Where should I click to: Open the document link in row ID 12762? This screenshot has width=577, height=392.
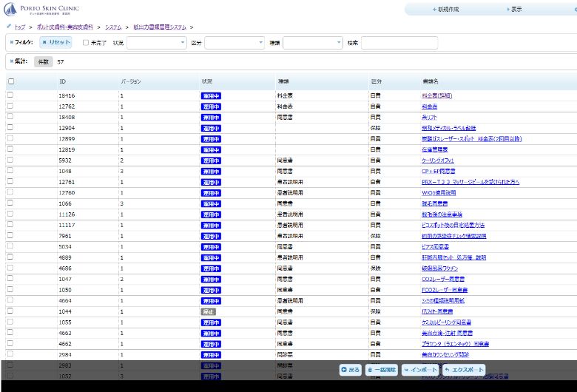pyautogui.click(x=430, y=107)
